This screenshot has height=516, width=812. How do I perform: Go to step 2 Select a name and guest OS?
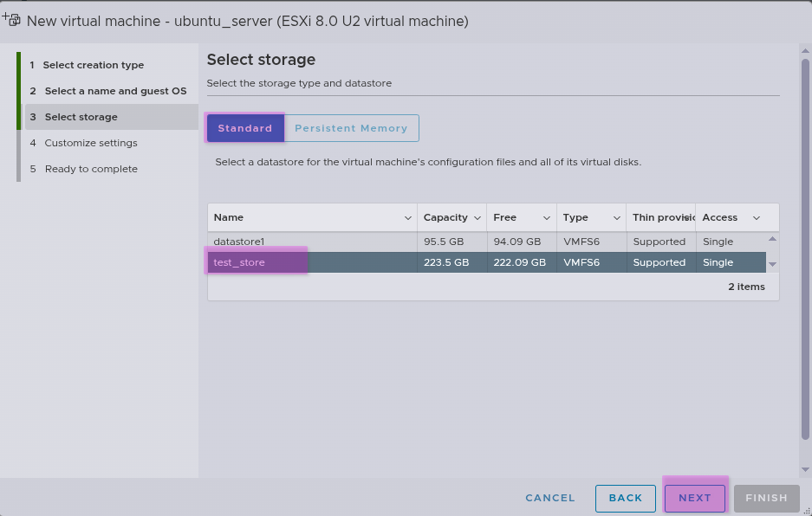tap(115, 91)
